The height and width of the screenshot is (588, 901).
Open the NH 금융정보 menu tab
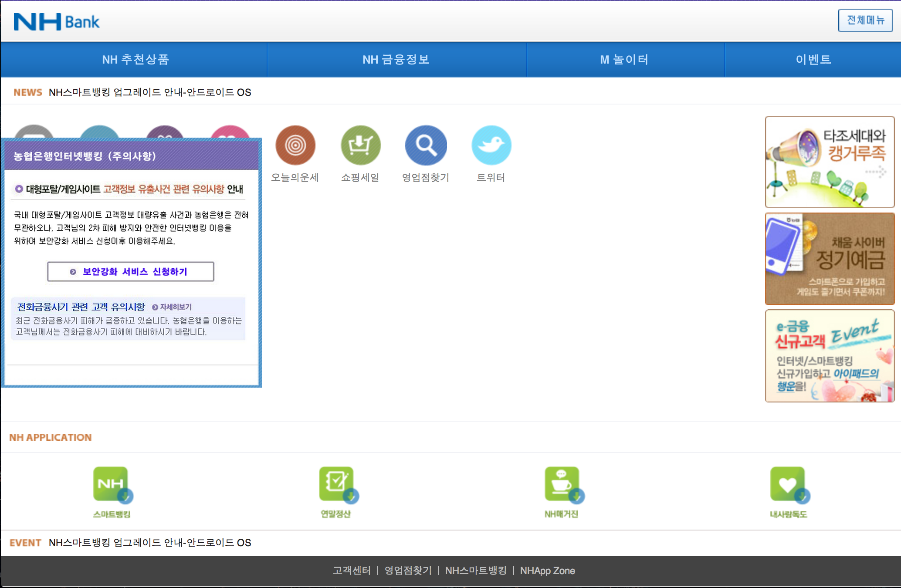(x=396, y=60)
